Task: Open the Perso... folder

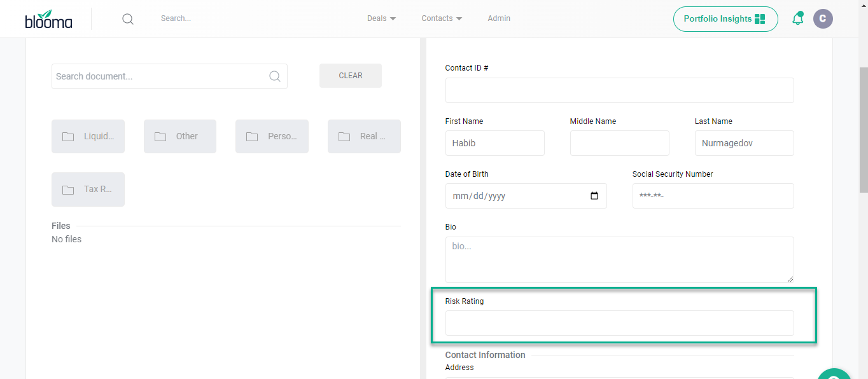Action: click(x=272, y=137)
